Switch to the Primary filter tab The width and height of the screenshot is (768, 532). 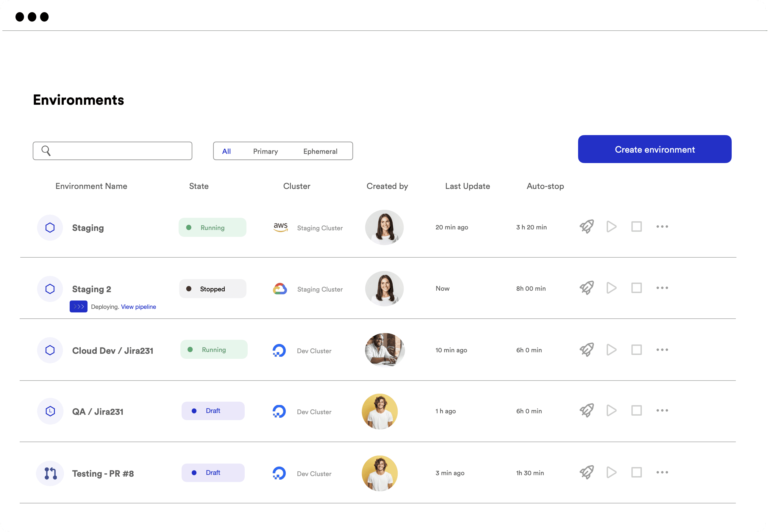tap(265, 151)
